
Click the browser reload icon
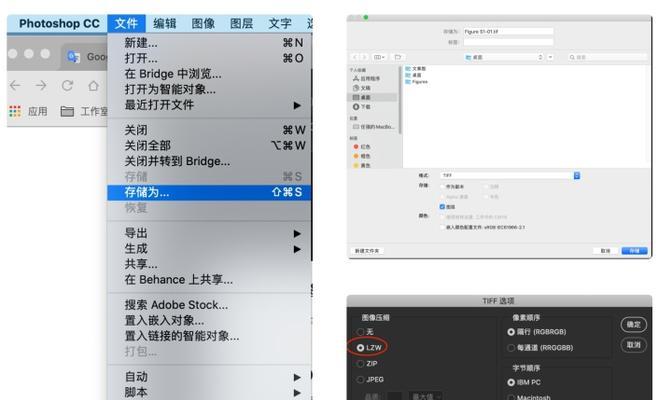67,86
